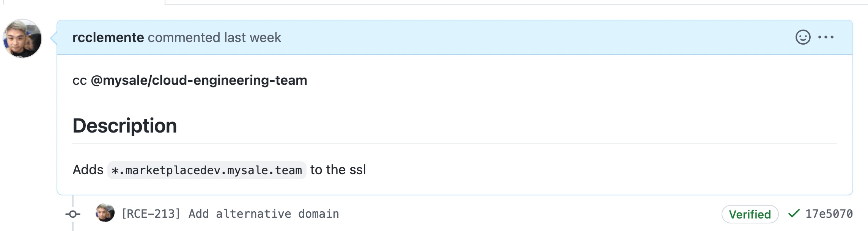Click the smiley face in the comment header

coord(804,37)
